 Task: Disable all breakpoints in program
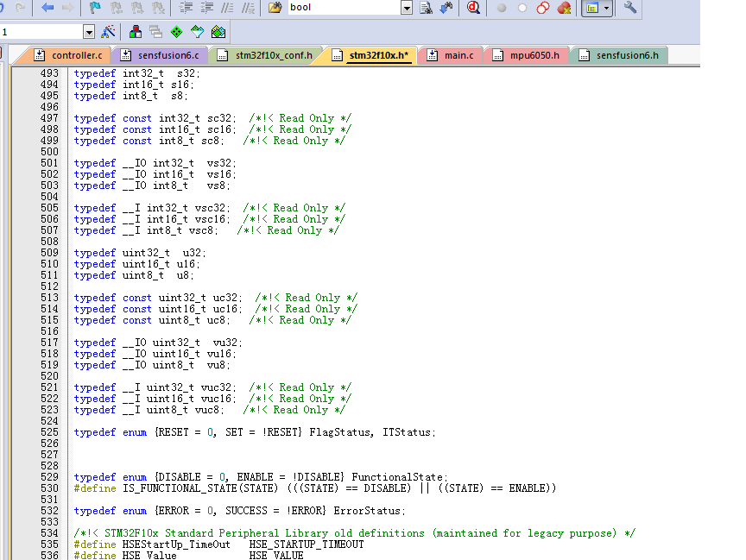(x=542, y=8)
